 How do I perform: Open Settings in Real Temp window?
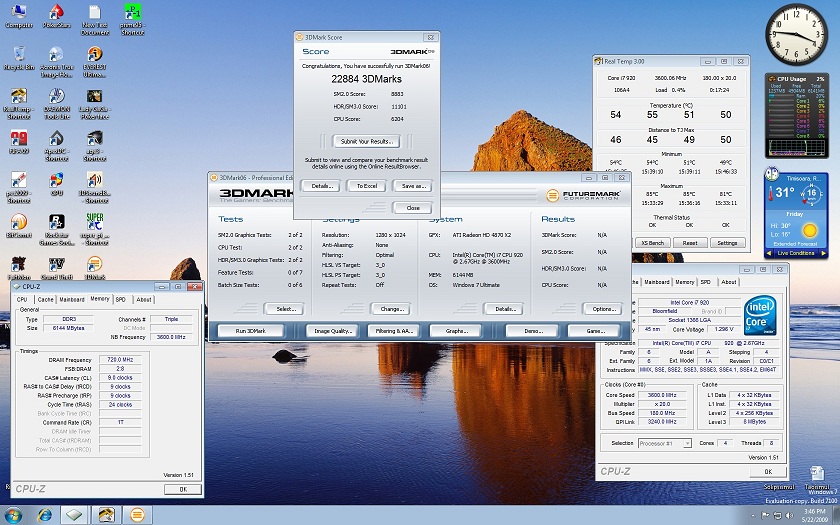coord(727,243)
